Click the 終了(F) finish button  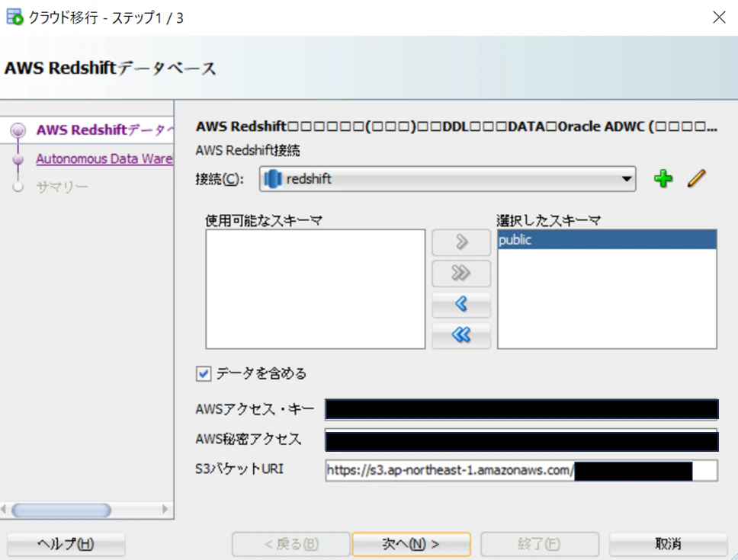pyautogui.click(x=539, y=544)
